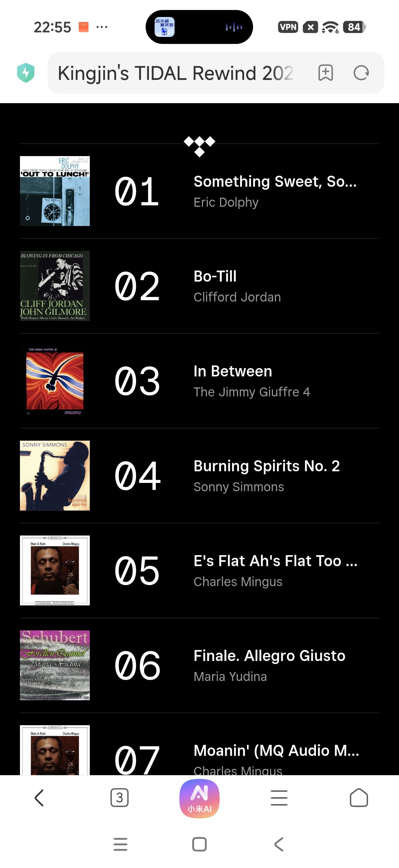Open the Out to Lunch album cover
Screen dimensions: 399x868
[55, 191]
